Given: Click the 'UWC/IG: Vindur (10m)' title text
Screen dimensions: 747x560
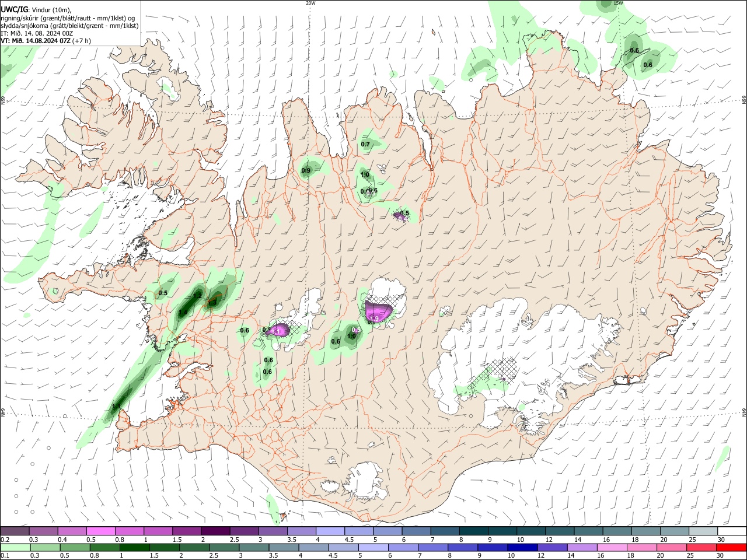Looking at the screenshot, I should [x=36, y=9].
